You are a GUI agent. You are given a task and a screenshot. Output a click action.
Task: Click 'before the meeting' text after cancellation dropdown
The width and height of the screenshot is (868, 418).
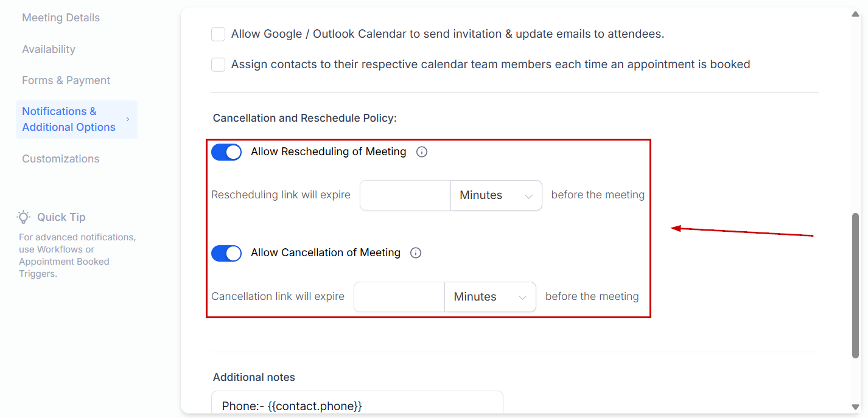(x=592, y=297)
